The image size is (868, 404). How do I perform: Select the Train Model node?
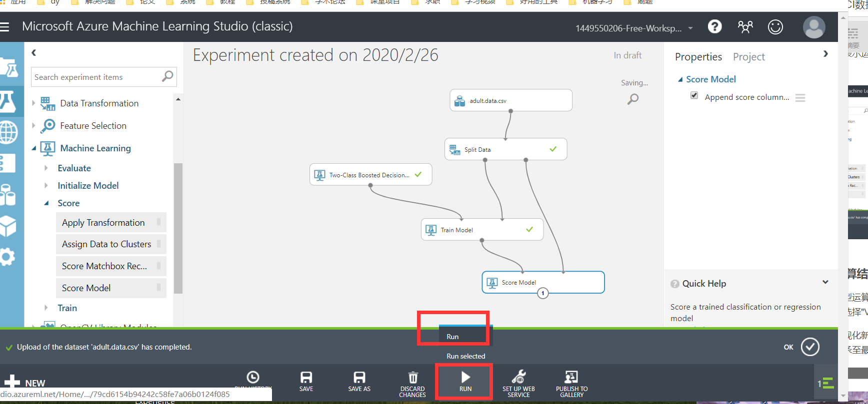coord(482,230)
